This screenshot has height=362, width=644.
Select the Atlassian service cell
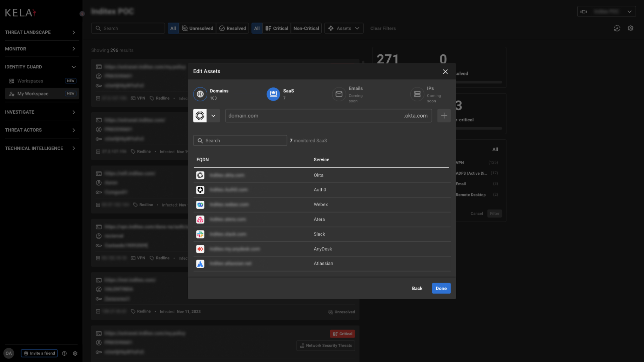coord(323,263)
